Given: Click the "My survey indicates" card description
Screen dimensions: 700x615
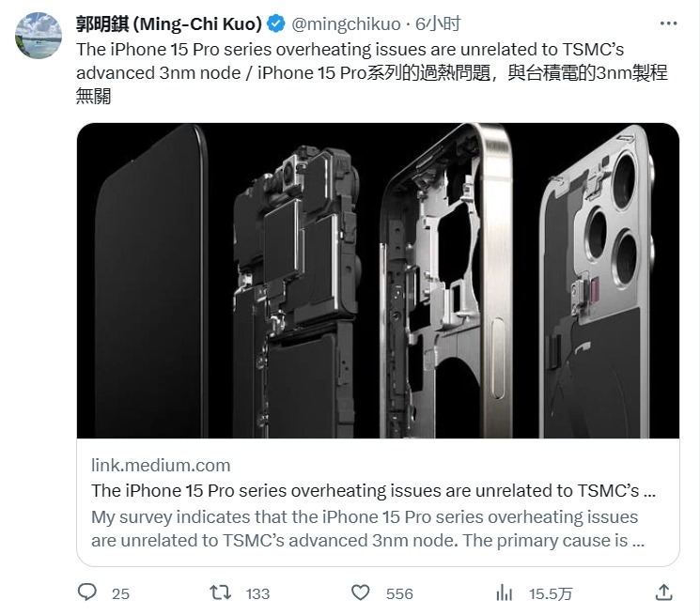Looking at the screenshot, I should (x=366, y=530).
